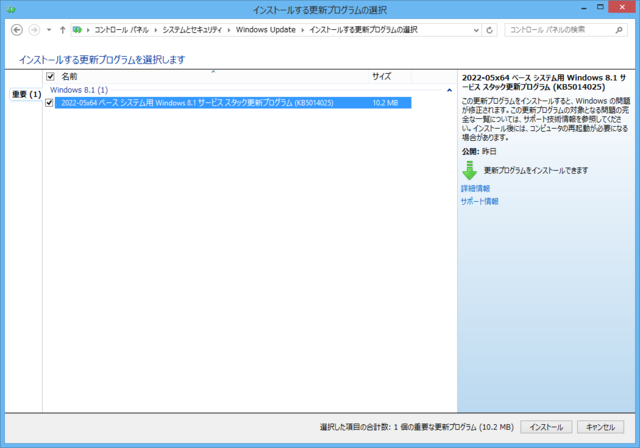Expand the address bar history dropdown

tap(476, 30)
